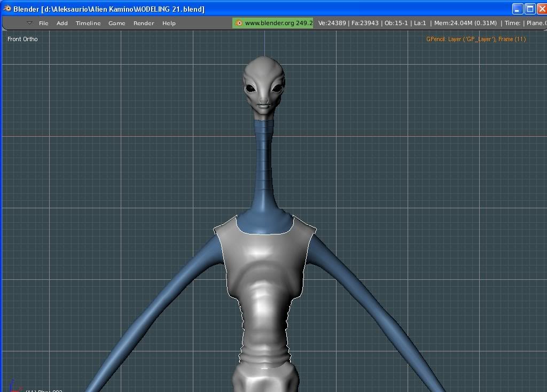Image resolution: width=547 pixels, height=392 pixels.
Task: Click the 'Fa:23943' face count
Action: click(365, 23)
